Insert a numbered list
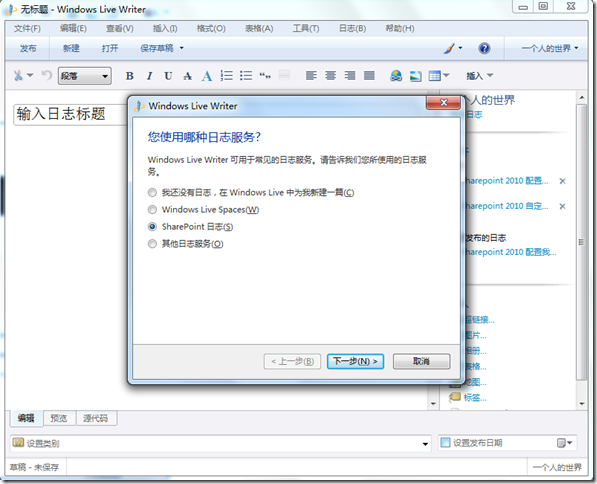 coord(227,75)
